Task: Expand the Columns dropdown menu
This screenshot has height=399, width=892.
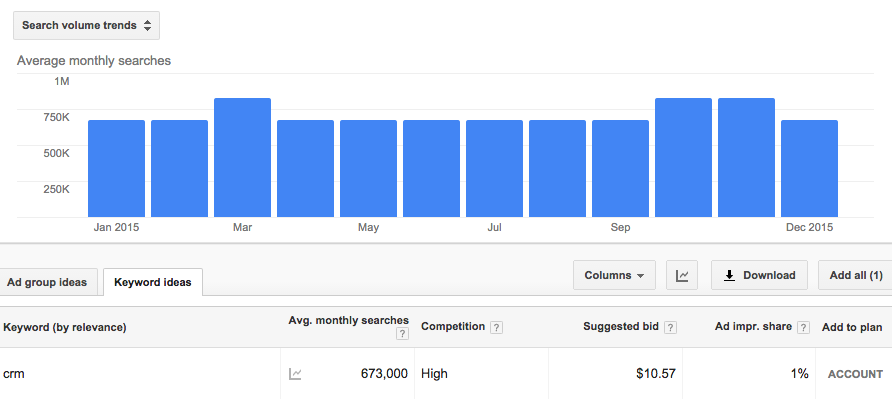Action: tap(614, 275)
